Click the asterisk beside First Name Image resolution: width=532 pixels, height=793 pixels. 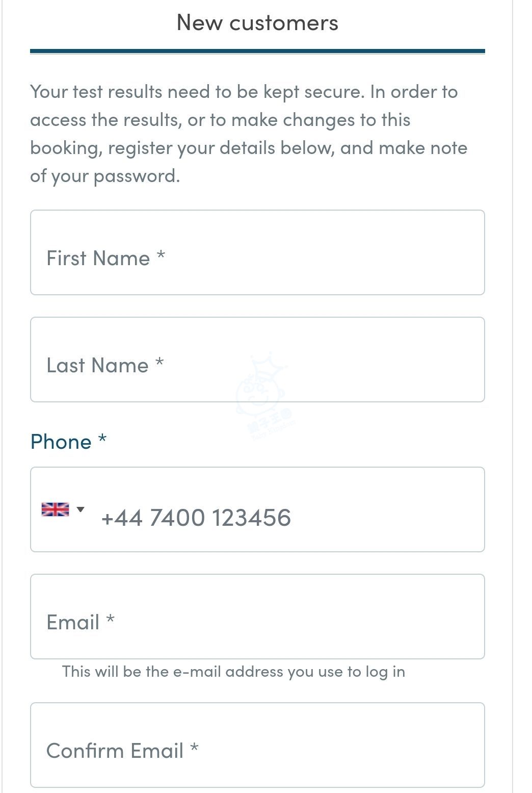click(x=161, y=255)
